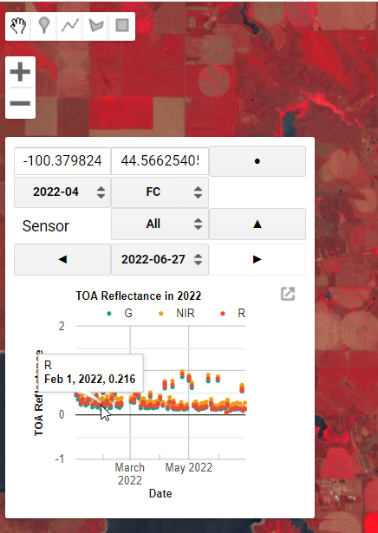Image resolution: width=378 pixels, height=533 pixels.
Task: Click the chart title TOA Reflectance in 2022
Action: click(138, 296)
